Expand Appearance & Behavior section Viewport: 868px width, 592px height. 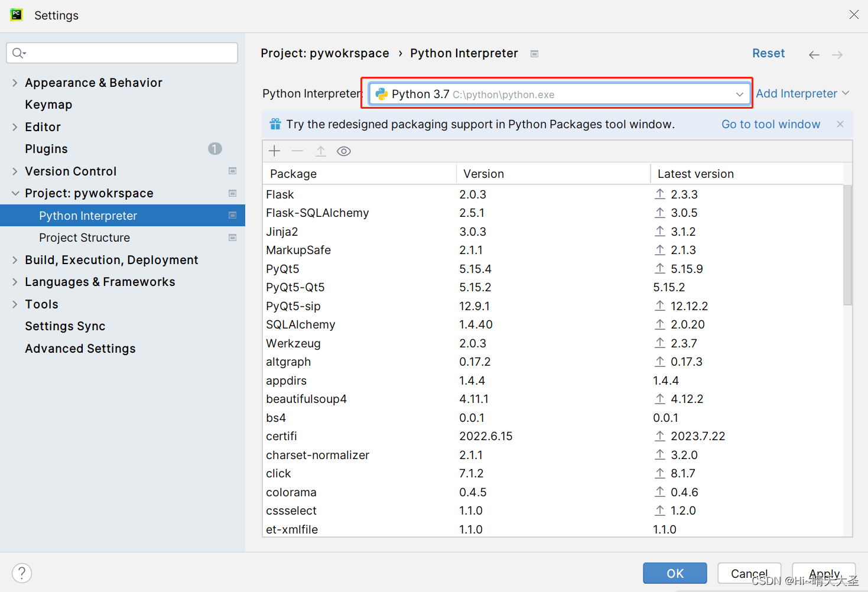15,83
